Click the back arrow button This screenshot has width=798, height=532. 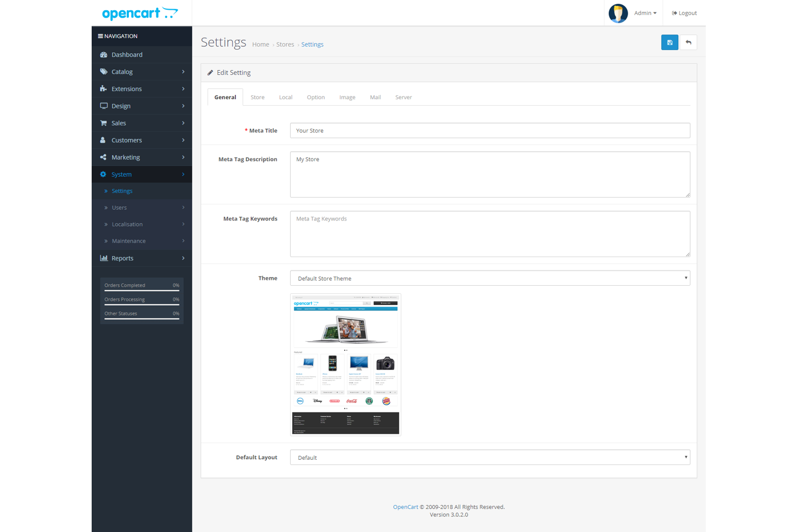click(x=689, y=42)
